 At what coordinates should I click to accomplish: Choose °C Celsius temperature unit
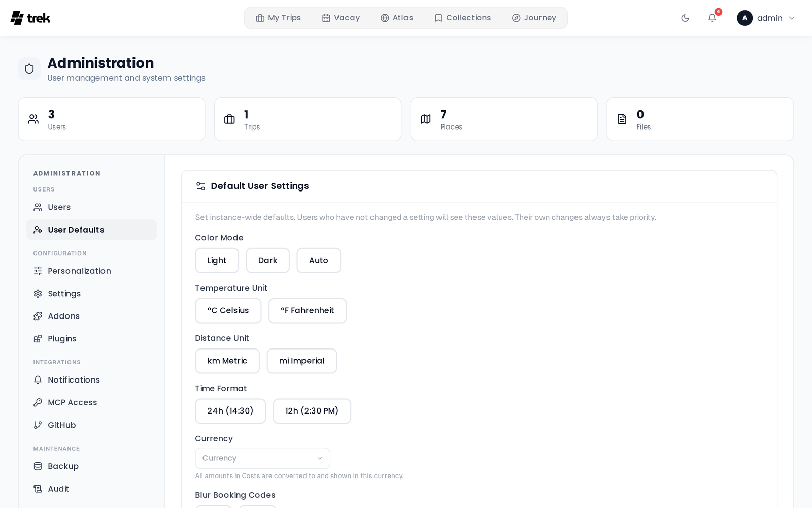[x=228, y=311]
